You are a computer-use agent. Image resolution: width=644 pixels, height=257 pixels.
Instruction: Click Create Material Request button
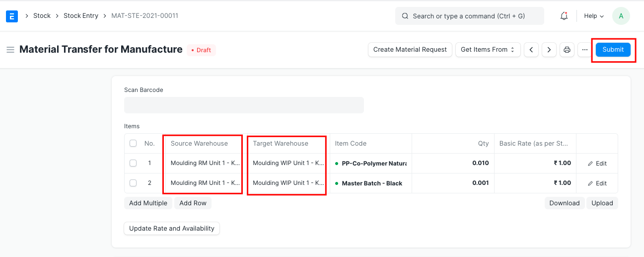point(410,50)
